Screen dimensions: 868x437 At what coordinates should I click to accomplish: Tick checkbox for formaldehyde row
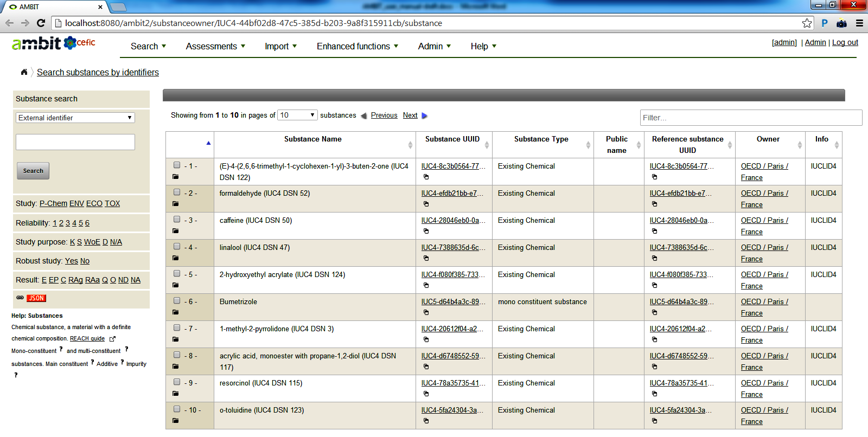pyautogui.click(x=177, y=192)
